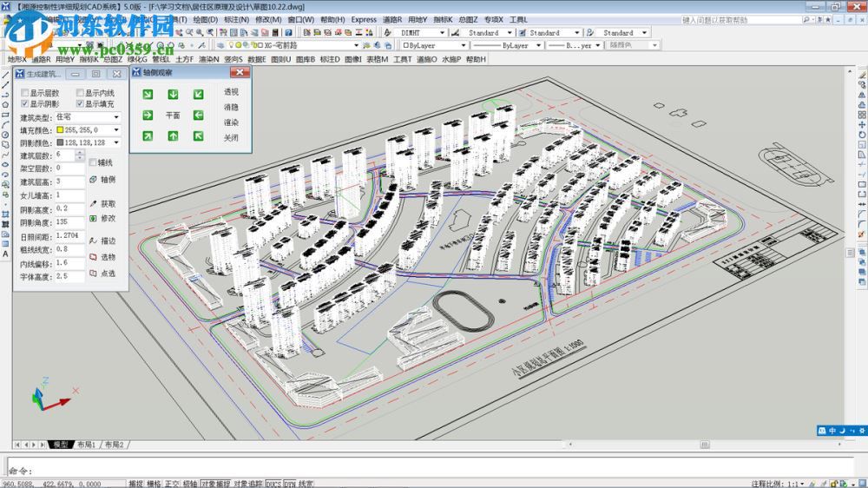Uncheck the 显示阴影 checkbox

click(x=25, y=104)
